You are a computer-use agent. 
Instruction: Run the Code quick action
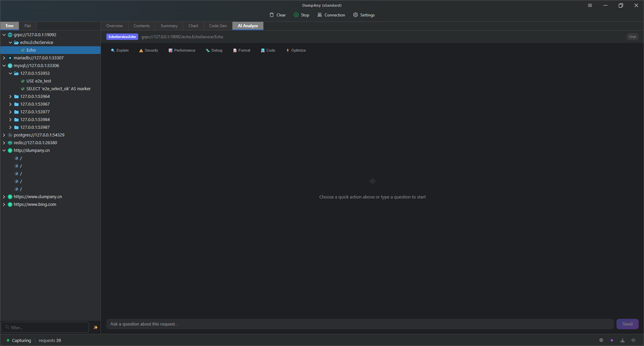tap(268, 50)
